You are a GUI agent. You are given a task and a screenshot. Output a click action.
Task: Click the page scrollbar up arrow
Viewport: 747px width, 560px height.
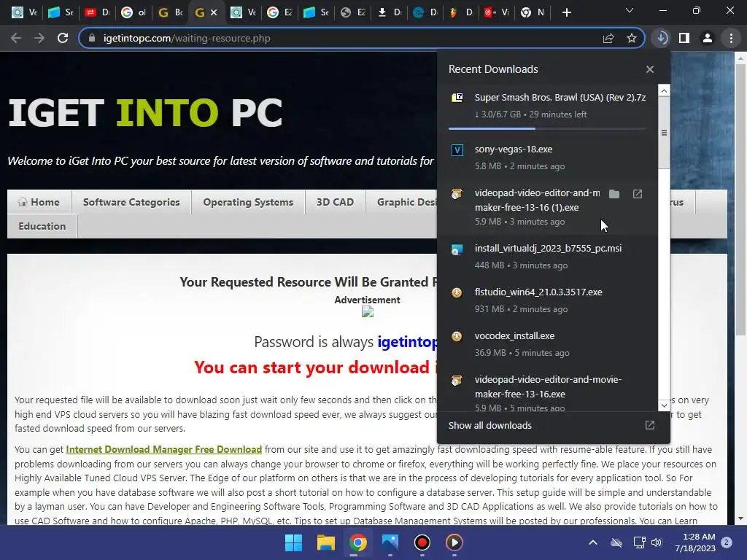[x=741, y=58]
